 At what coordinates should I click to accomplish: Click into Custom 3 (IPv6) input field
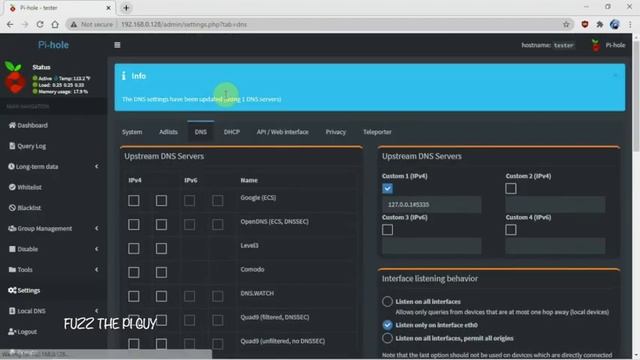(431, 246)
